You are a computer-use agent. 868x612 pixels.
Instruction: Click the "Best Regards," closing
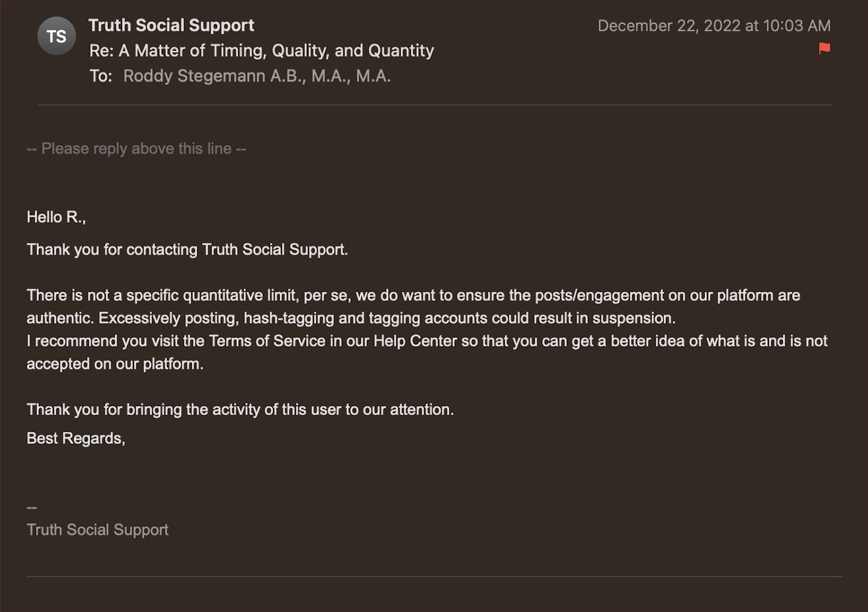[76, 438]
